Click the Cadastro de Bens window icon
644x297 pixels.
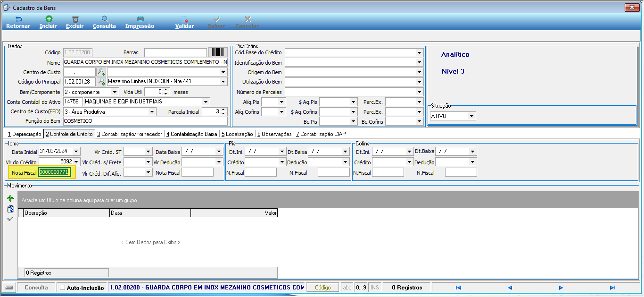[x=6, y=7]
